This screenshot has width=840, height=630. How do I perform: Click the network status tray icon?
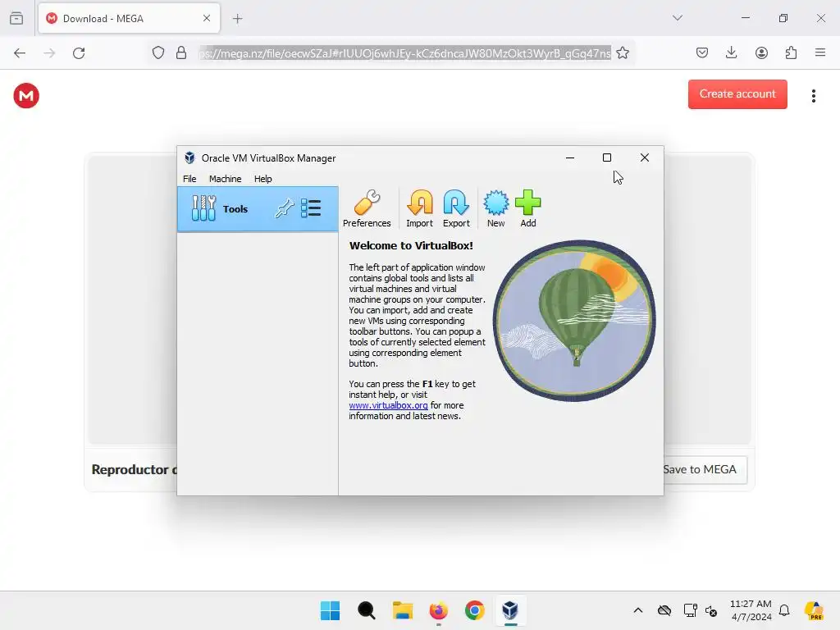(690, 610)
